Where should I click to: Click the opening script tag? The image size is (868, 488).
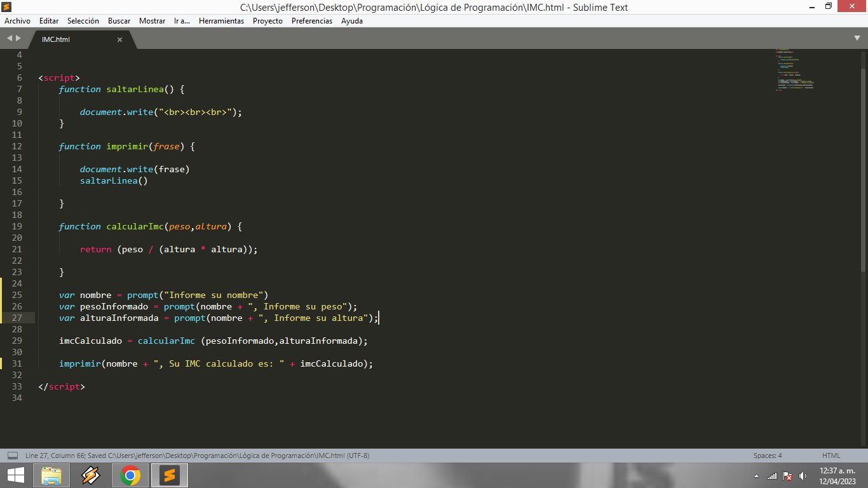coord(59,78)
